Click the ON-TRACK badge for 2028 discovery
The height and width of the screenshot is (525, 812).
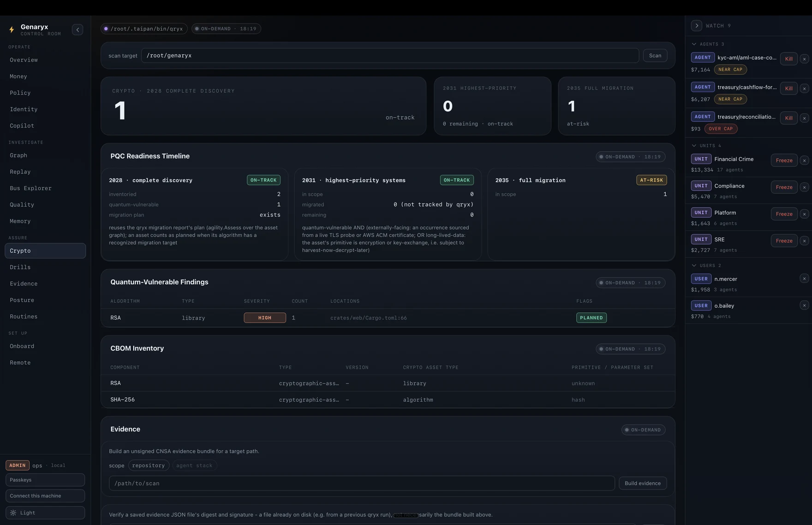click(x=263, y=180)
